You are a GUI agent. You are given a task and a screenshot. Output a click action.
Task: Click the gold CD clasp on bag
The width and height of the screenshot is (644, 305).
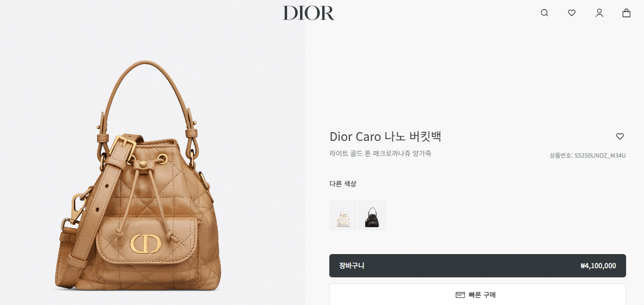pyautogui.click(x=146, y=244)
